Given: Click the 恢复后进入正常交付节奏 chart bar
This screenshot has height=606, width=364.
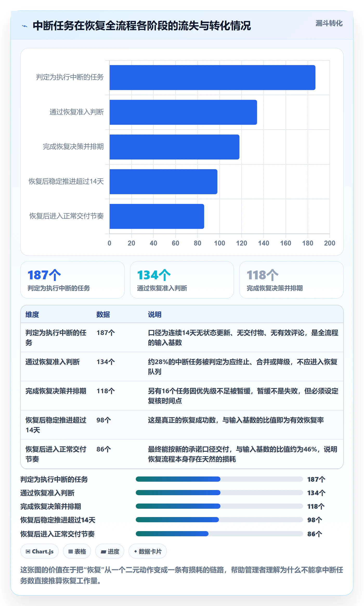Looking at the screenshot, I should [x=157, y=216].
